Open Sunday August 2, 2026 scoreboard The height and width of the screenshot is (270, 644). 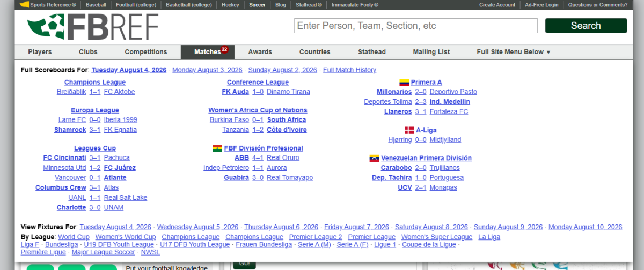pos(282,70)
